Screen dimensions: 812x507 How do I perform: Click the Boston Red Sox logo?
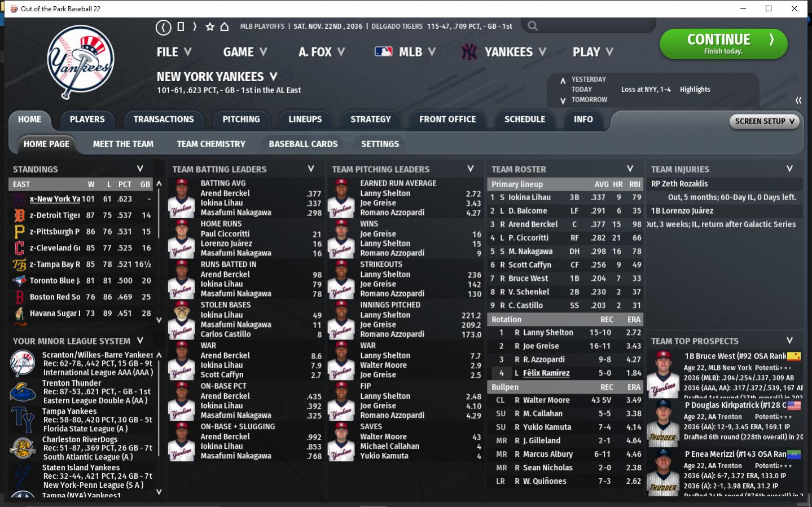(x=19, y=297)
